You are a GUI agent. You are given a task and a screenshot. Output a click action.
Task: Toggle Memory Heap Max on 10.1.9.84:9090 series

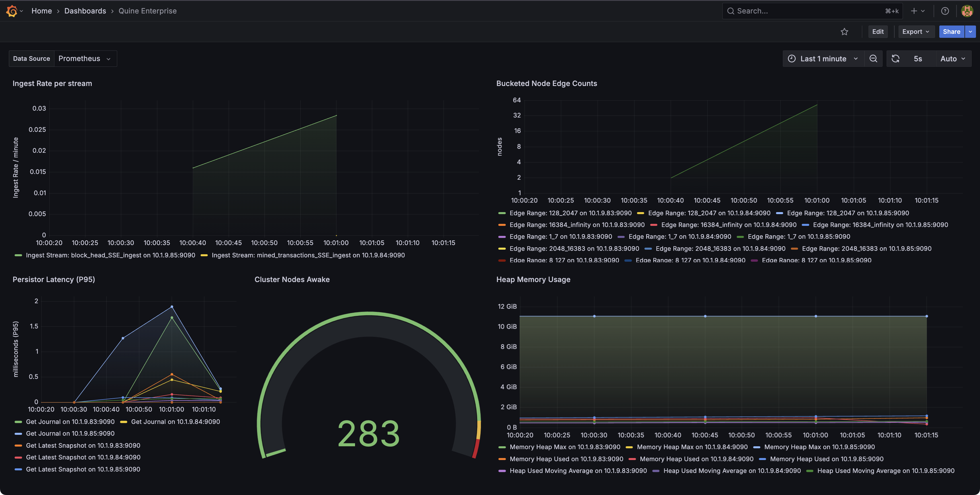(692, 447)
